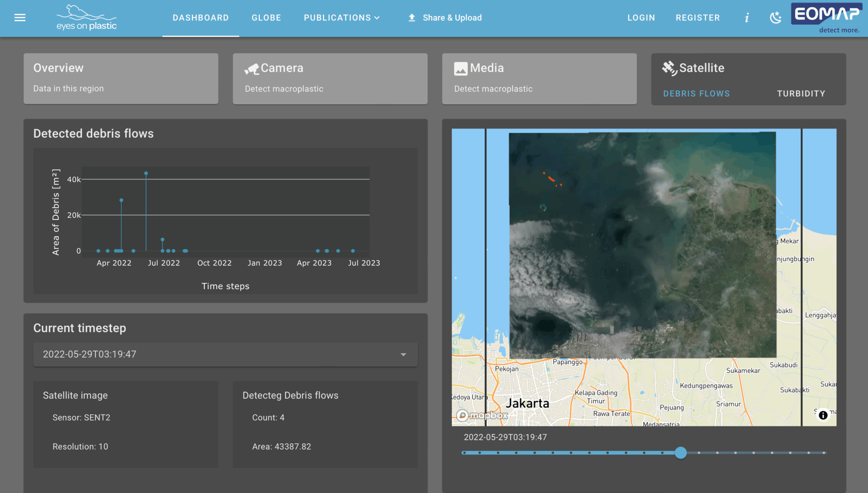868x493 pixels.
Task: Open the hamburger navigation menu
Action: pos(20,17)
